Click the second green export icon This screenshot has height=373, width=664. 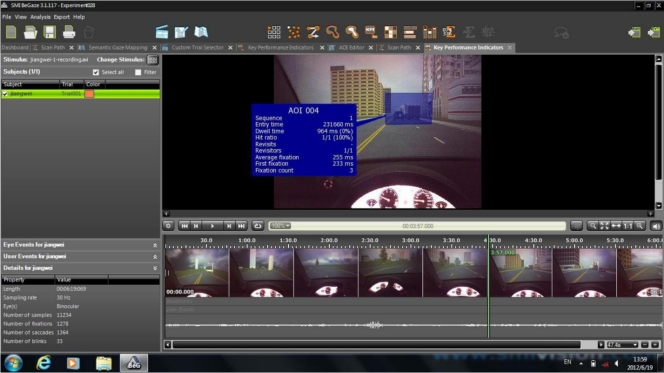653,32
